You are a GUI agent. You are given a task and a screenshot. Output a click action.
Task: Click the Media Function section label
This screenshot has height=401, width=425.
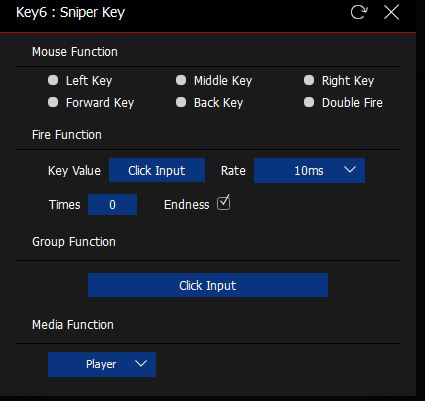pyautogui.click(x=73, y=325)
